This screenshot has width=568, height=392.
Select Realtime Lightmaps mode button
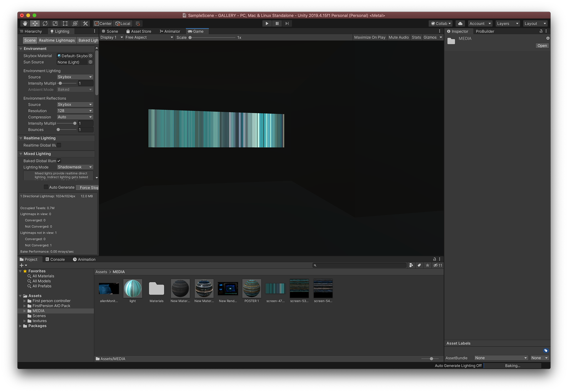click(x=57, y=40)
